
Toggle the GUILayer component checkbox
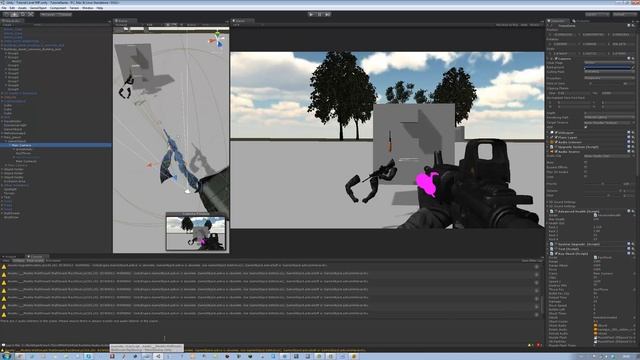pos(556,133)
